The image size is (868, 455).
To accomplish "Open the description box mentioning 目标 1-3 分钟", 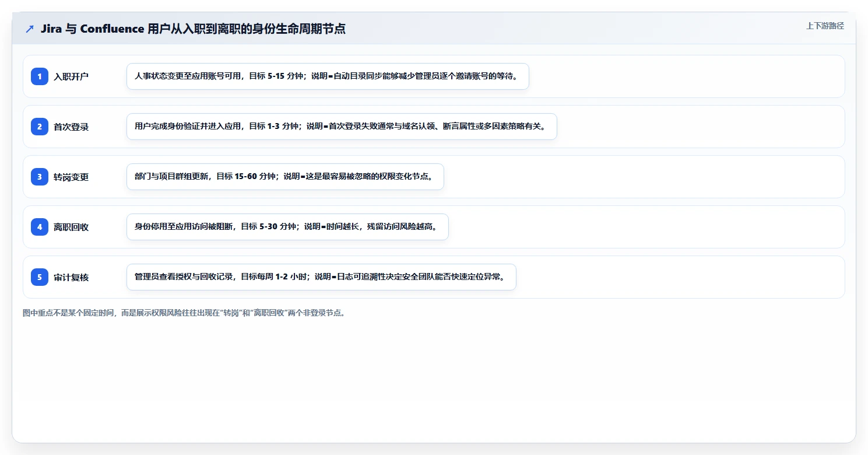I will pos(342,127).
